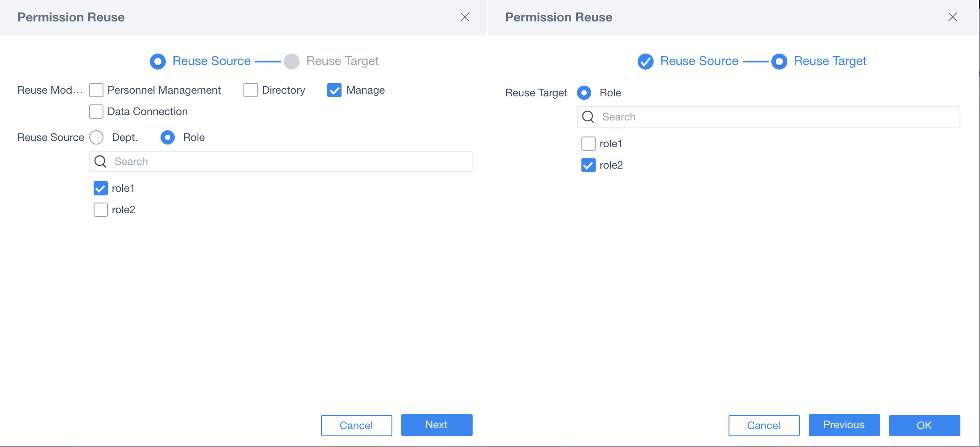Check role2 in Reuse Source list
The image size is (980, 447).
[101, 210]
